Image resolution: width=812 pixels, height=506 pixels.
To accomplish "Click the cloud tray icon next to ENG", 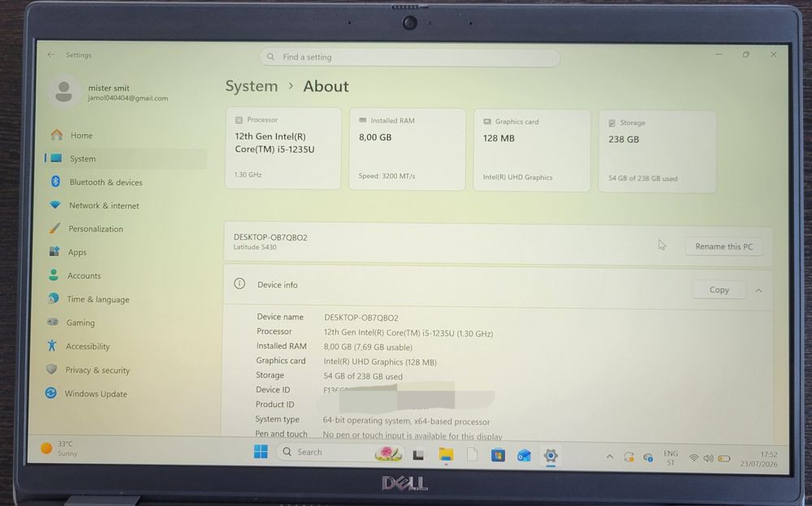I will [648, 457].
